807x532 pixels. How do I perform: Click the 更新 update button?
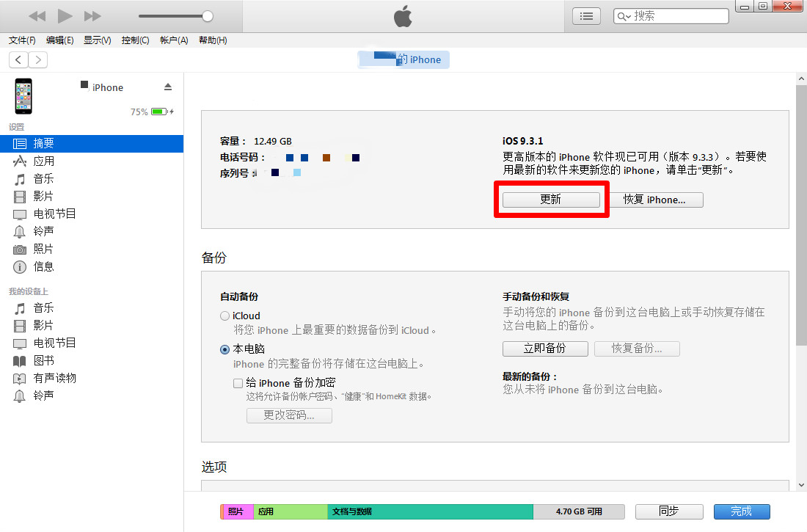click(x=551, y=200)
